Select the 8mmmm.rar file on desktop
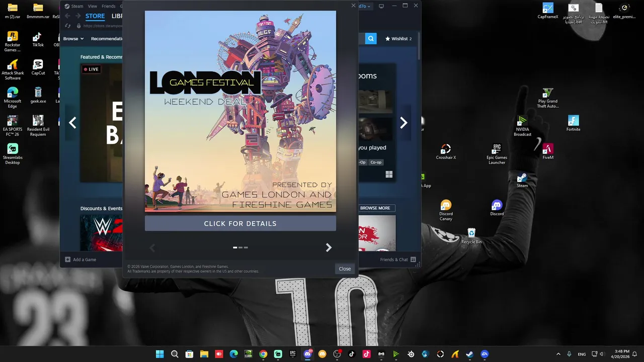 [x=38, y=11]
